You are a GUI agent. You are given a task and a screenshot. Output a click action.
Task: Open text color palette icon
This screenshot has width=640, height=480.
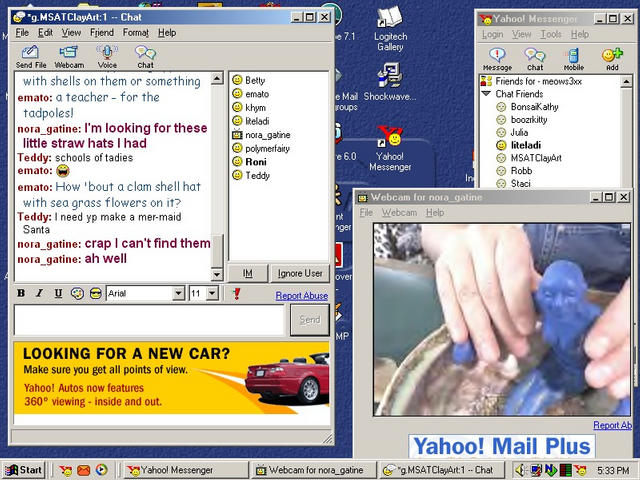[77, 293]
